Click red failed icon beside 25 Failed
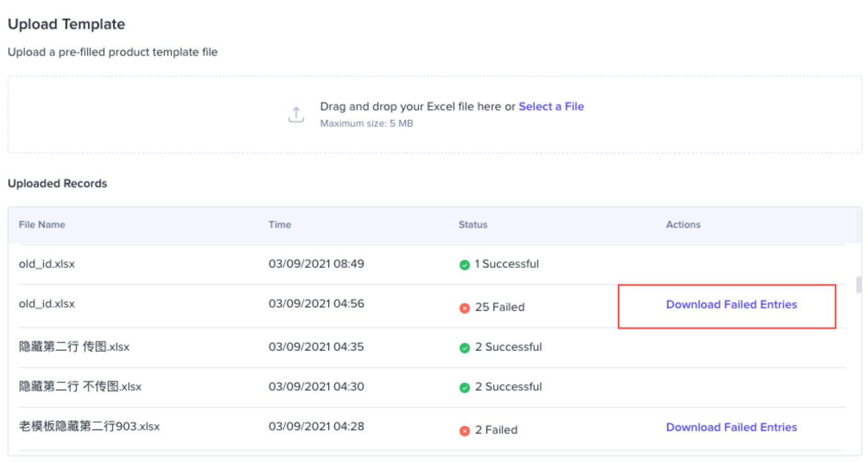Viewport: 868px width, 463px height. [465, 308]
